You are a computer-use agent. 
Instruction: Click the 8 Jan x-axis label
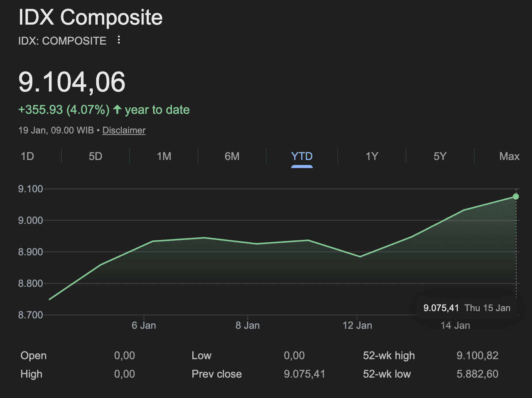(x=247, y=326)
